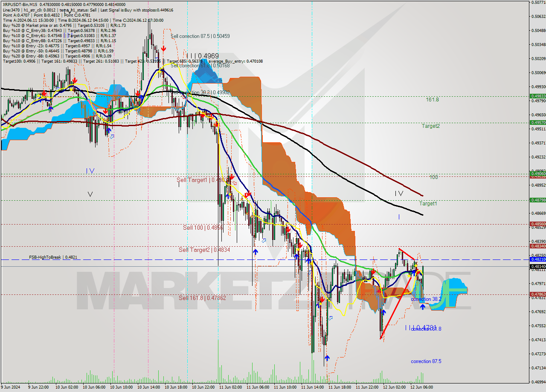Click the 0.50771 price axis value
This screenshot has width=546, height=392.
coord(538,3)
